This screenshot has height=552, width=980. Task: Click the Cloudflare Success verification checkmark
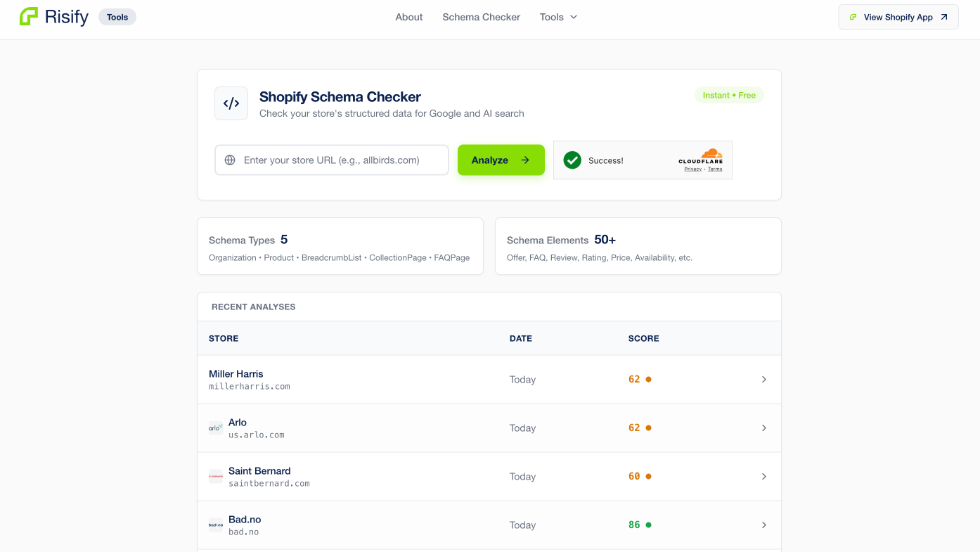573,160
